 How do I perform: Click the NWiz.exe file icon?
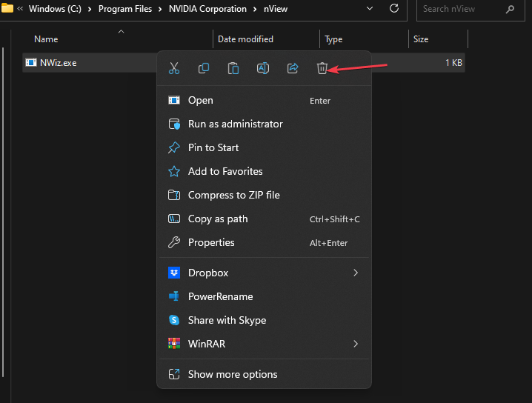31,63
